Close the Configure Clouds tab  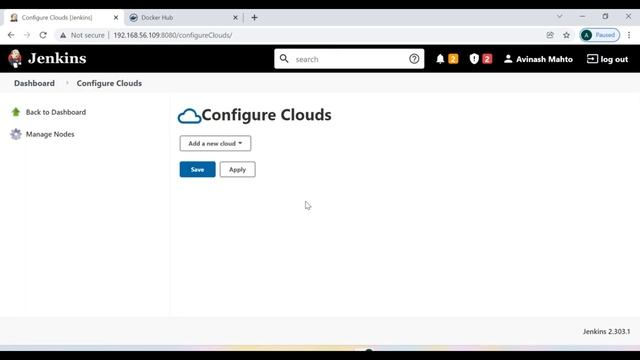116,18
